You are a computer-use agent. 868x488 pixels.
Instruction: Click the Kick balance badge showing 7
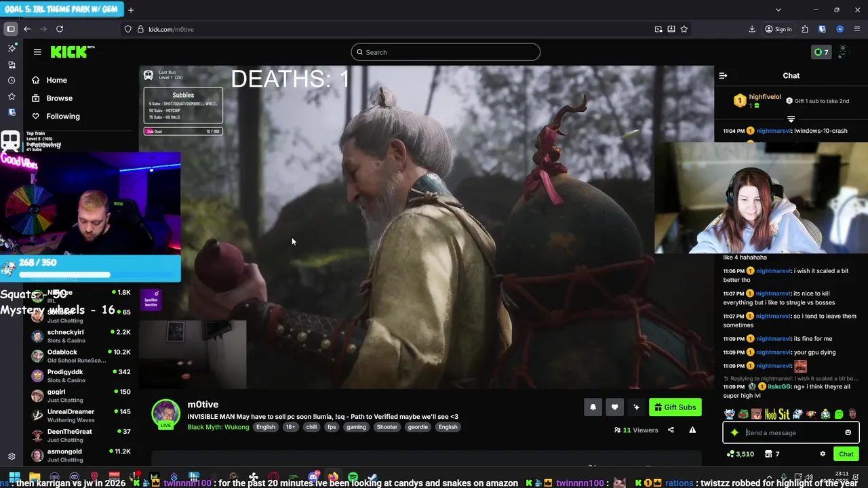point(821,52)
